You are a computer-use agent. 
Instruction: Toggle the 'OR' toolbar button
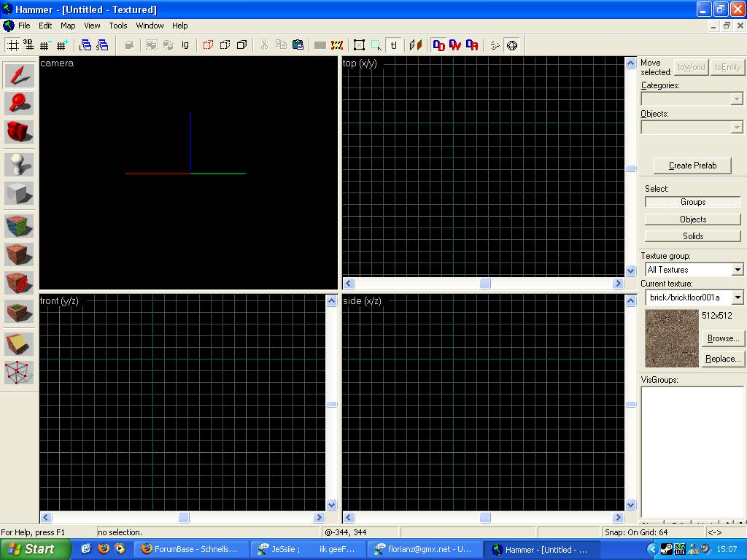(x=472, y=45)
